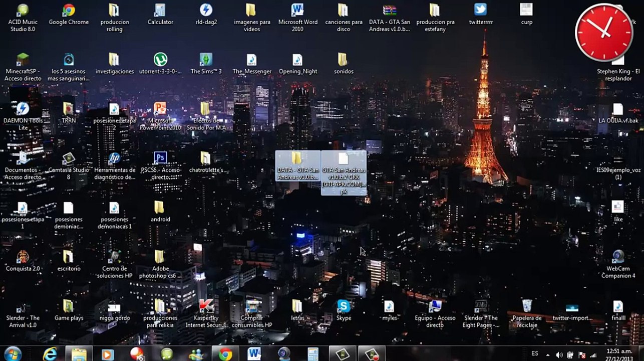Image resolution: width=644 pixels, height=361 pixels.
Task: Select the DAEMON Tools Lite icon
Action: pos(23,109)
